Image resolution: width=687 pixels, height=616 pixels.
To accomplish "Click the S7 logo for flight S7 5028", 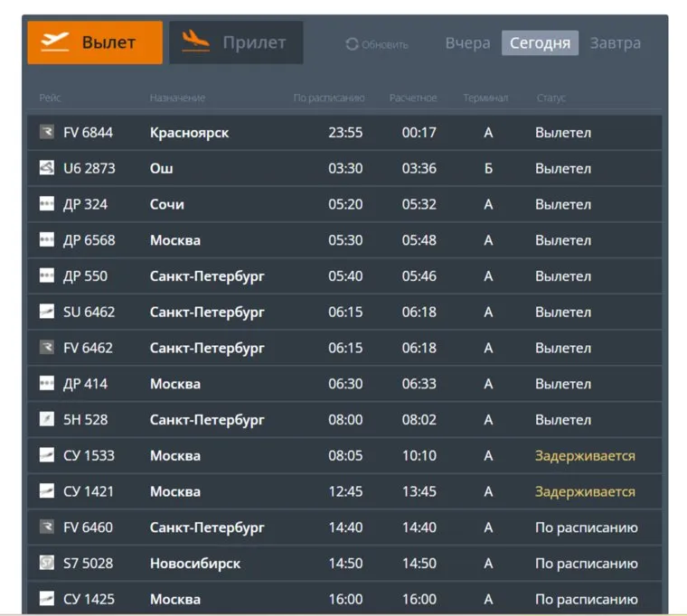I will coord(47,563).
